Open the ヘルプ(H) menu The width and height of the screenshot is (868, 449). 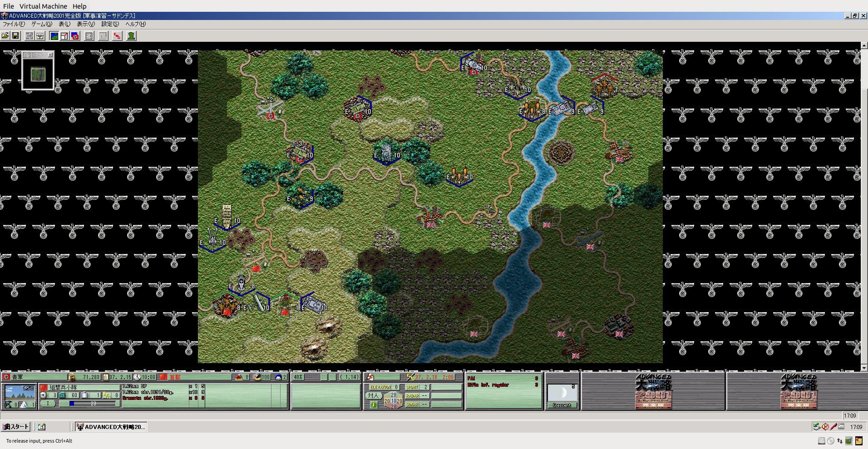pyautogui.click(x=135, y=24)
